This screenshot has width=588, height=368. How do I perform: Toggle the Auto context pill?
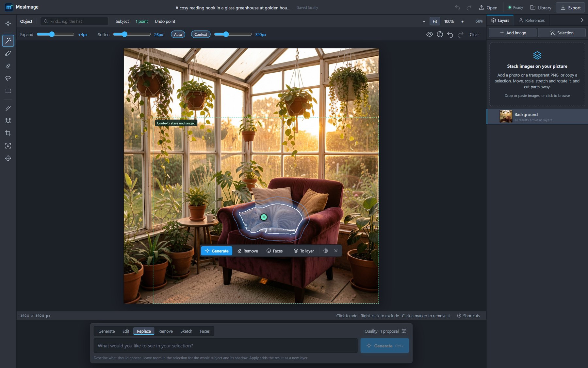pyautogui.click(x=178, y=34)
